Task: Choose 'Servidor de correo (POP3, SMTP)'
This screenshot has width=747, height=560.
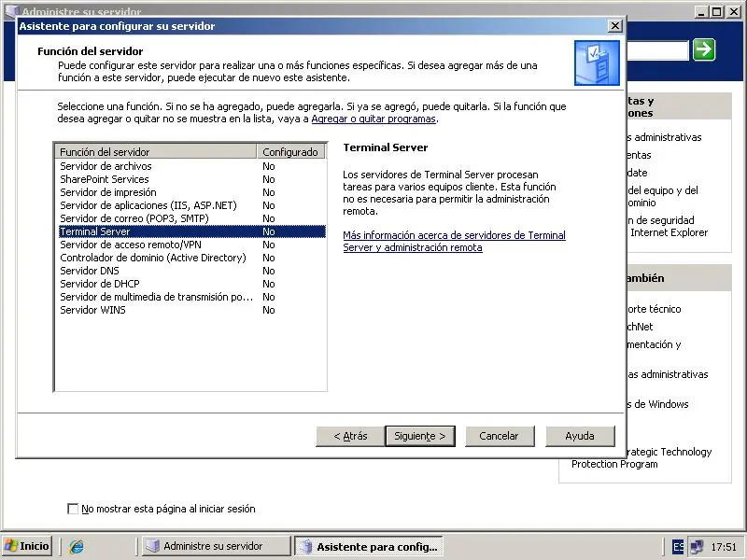Action: (x=192, y=218)
